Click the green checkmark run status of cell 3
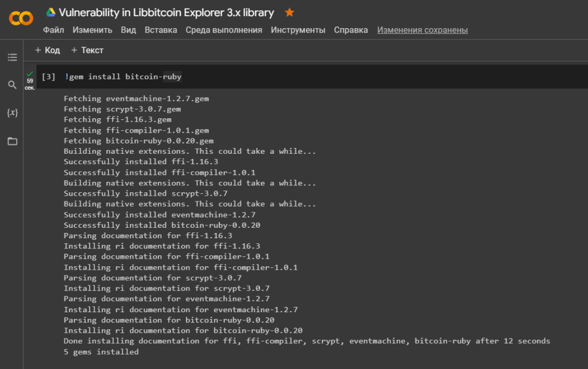 [30, 74]
